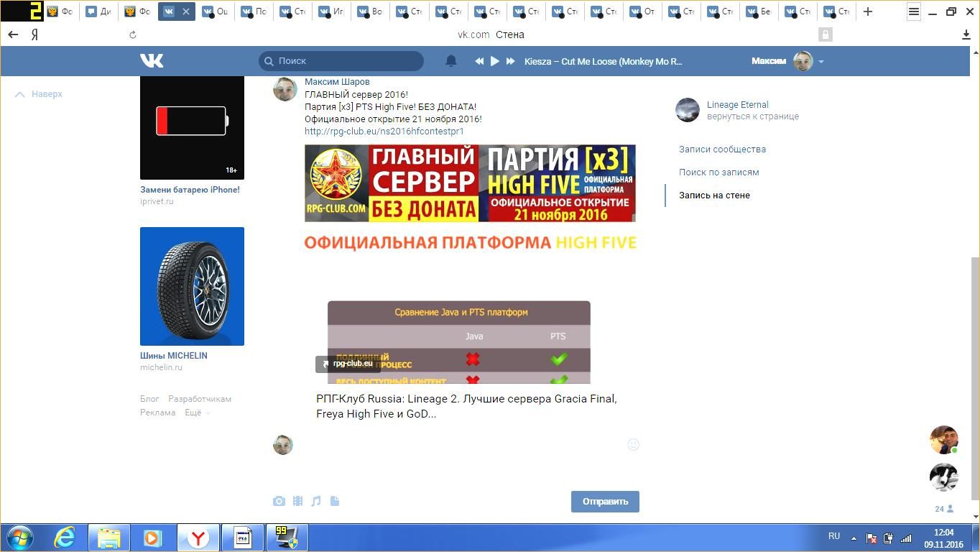Viewport: 980px width, 552px height.
Task: Open the Замени батарею iPhone ad
Action: (x=190, y=190)
